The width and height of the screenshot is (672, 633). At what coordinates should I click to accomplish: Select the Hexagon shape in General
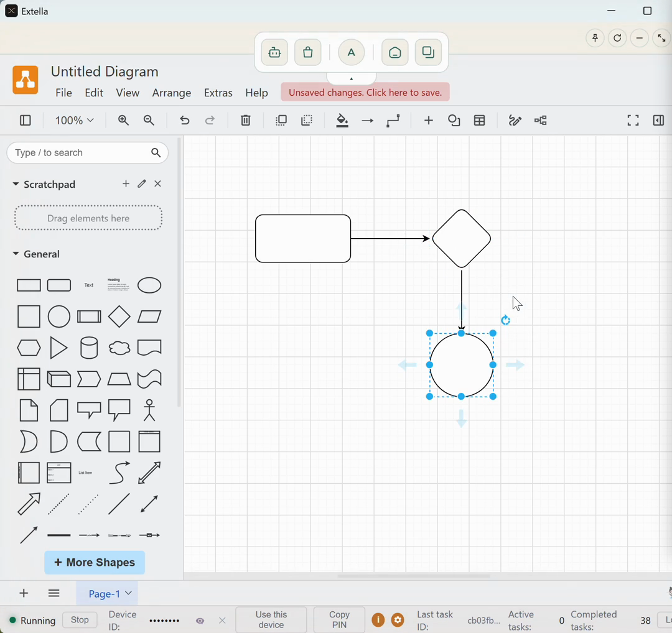click(29, 348)
